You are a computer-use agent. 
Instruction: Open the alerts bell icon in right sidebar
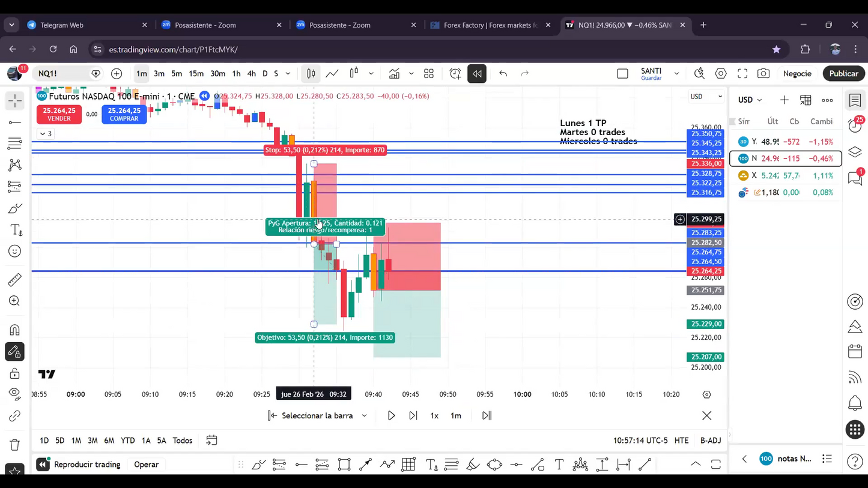pyautogui.click(x=855, y=403)
